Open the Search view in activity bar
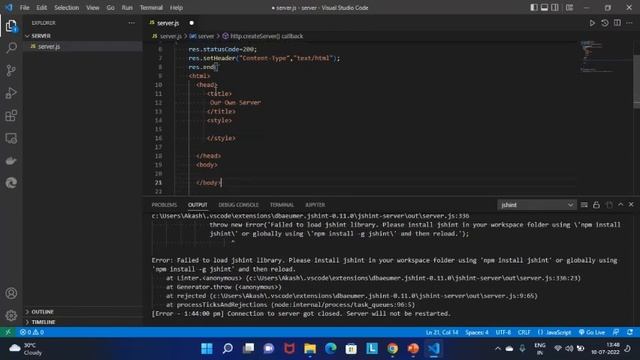Viewport: 640px width, 360px height. pyautogui.click(x=11, y=48)
